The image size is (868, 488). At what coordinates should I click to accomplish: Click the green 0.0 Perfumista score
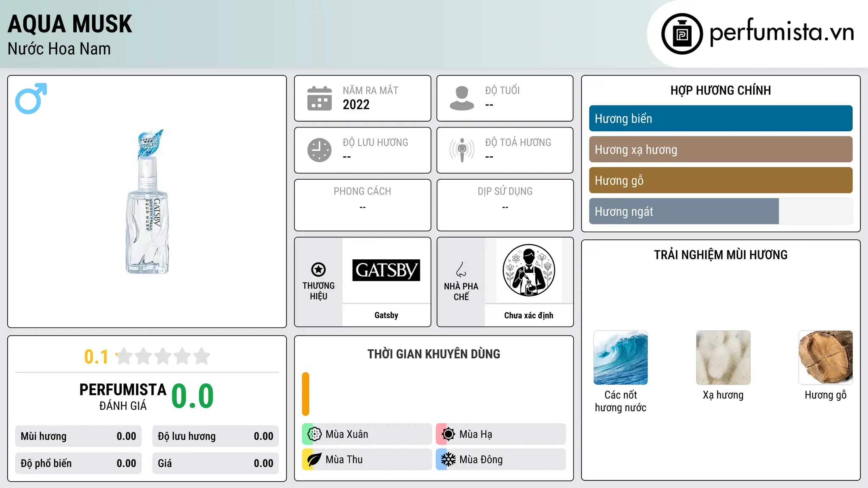[x=192, y=396]
